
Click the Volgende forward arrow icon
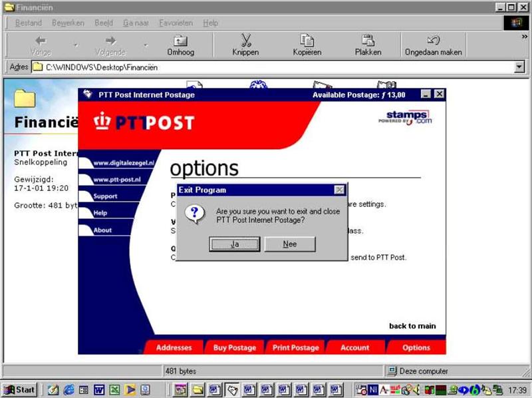[x=110, y=41]
